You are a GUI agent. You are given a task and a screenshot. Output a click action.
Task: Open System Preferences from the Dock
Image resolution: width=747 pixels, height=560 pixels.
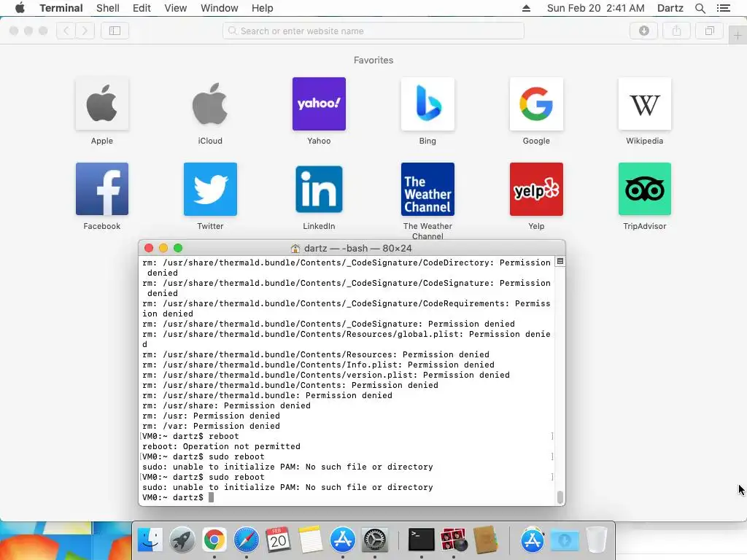(375, 540)
